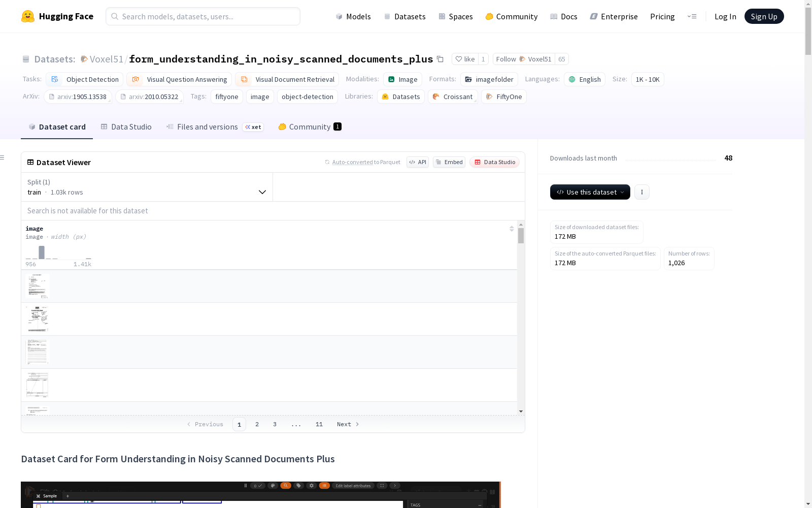Open the second document image thumbnail
This screenshot has width=812, height=508.
pyautogui.click(x=37, y=319)
